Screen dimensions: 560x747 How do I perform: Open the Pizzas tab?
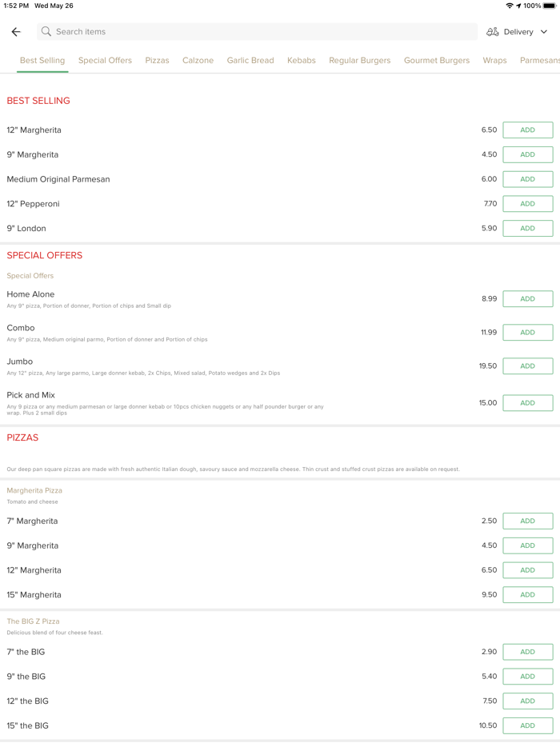click(x=157, y=60)
